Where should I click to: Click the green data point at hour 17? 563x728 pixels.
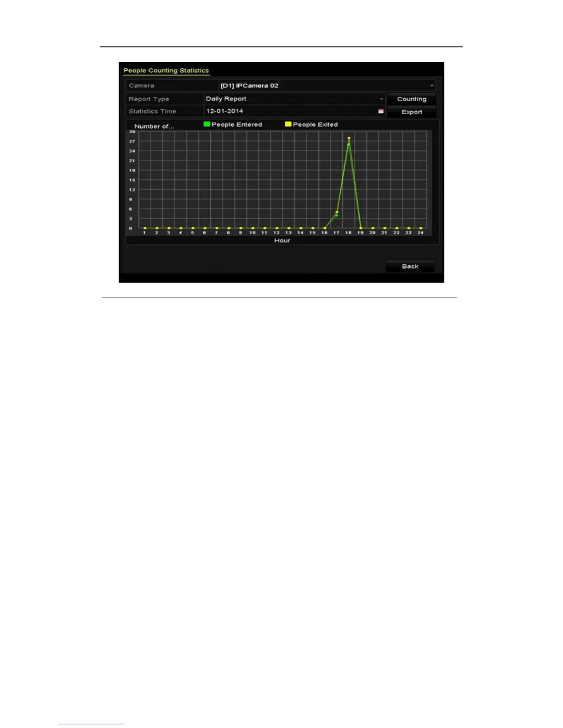coord(337,215)
